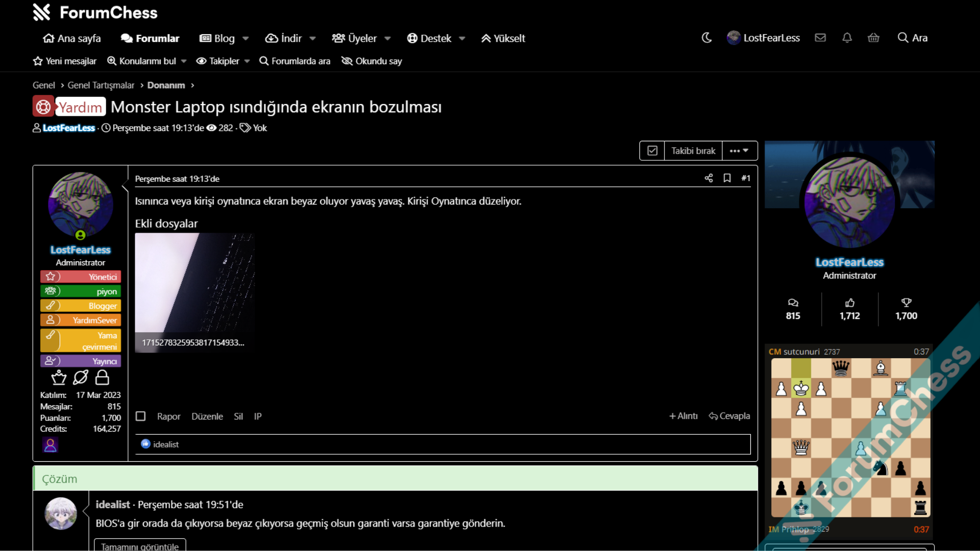This screenshot has width=980, height=551.
Task: Open the shopping basket icon
Action: (873, 38)
